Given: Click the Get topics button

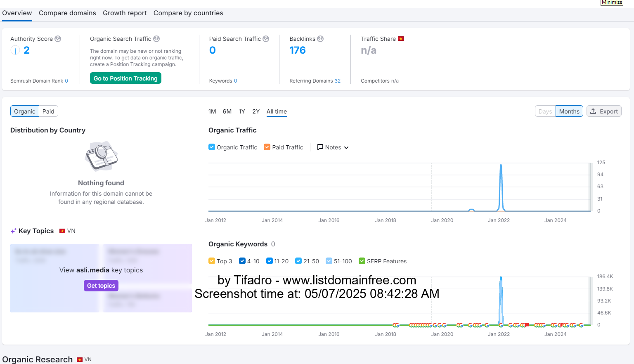Looking at the screenshot, I should coord(101,286).
